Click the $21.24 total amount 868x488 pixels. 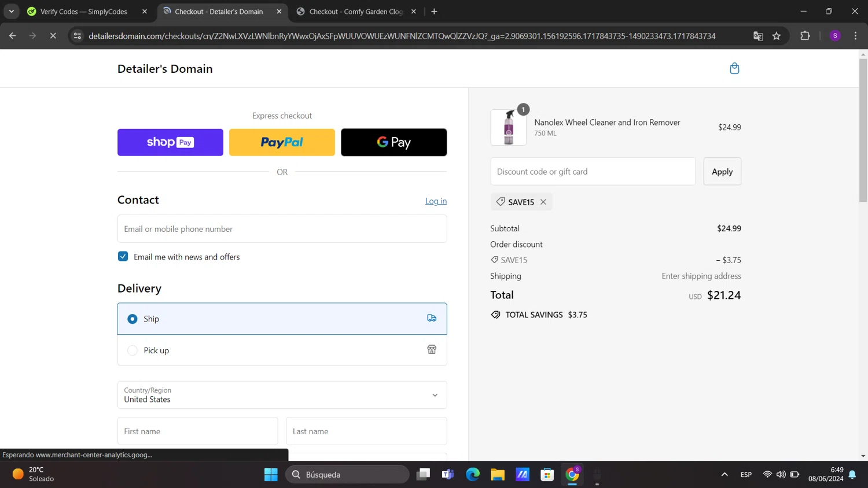point(724,295)
